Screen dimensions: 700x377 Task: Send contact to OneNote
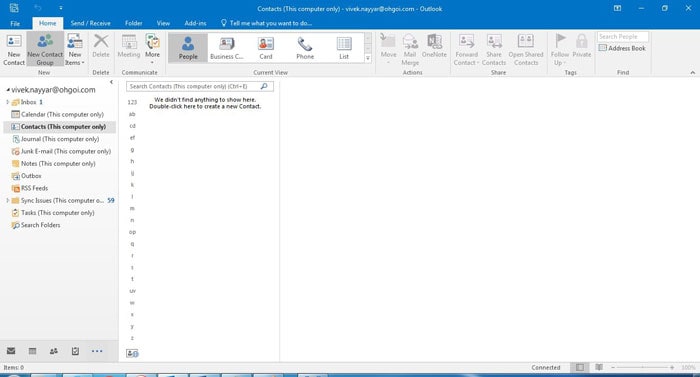click(x=434, y=46)
